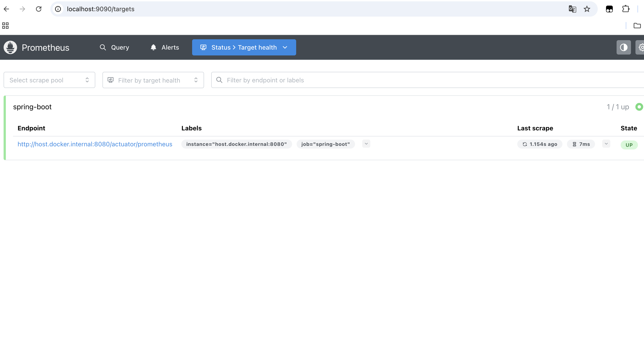Screen dimensions: 644x364
Task: Open the actuator/prometheus endpoint link
Action: pyautogui.click(x=95, y=144)
